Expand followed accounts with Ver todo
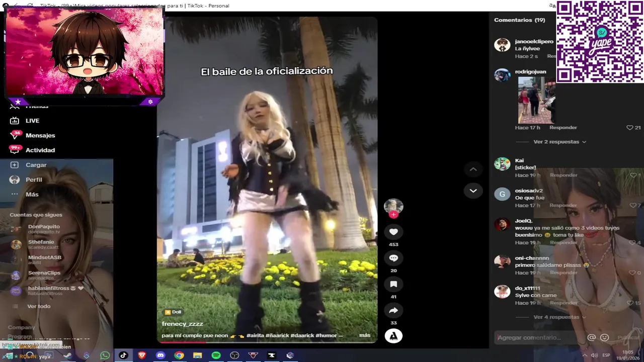644x362 pixels. pyautogui.click(x=39, y=306)
